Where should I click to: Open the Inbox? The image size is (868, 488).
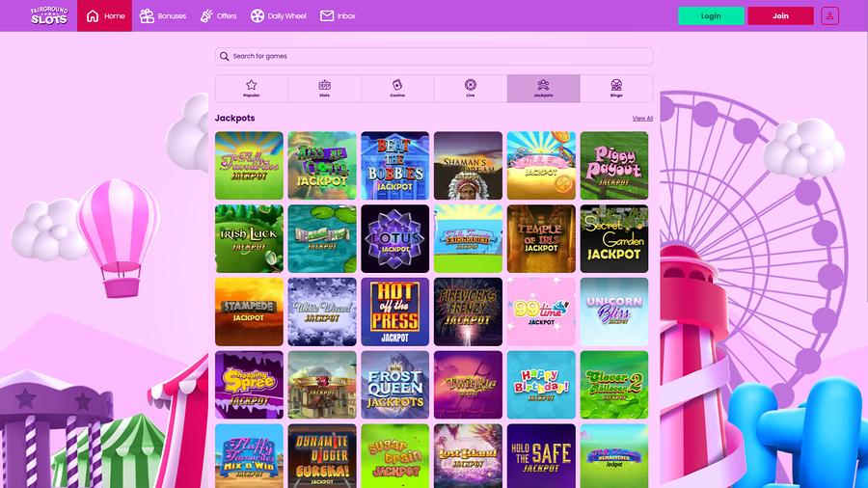(x=338, y=16)
